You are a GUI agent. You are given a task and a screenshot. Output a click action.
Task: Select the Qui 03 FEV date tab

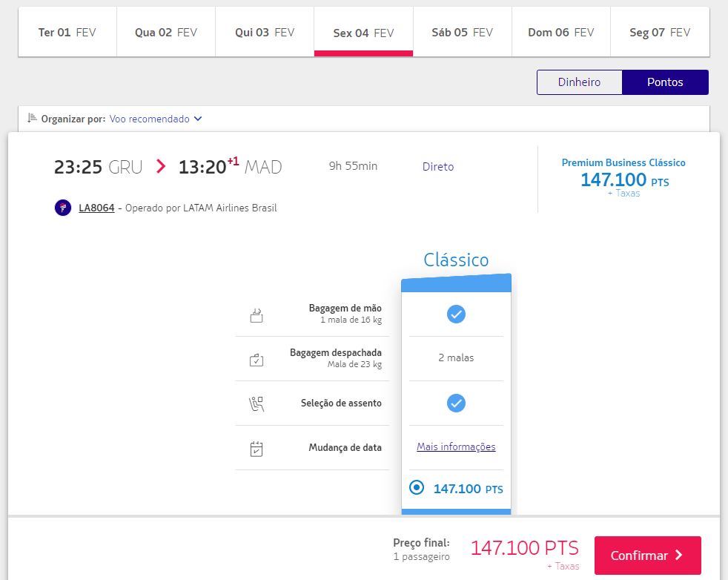pyautogui.click(x=265, y=32)
